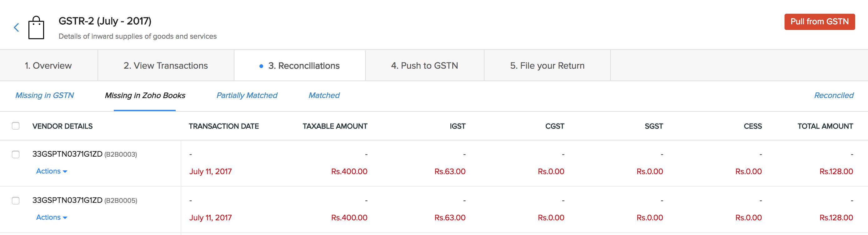Expand the Actions menu in the first row
This screenshot has height=235, width=868.
[x=51, y=171]
